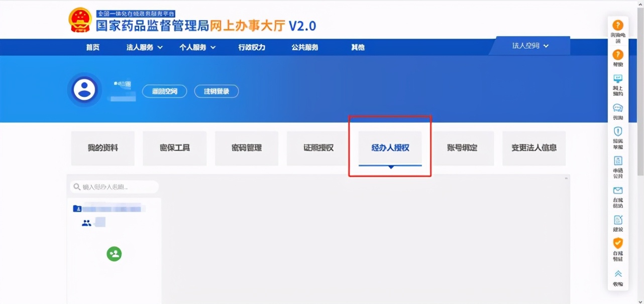644x304 pixels.
Task: Select the 首页 menu item
Action: 92,47
